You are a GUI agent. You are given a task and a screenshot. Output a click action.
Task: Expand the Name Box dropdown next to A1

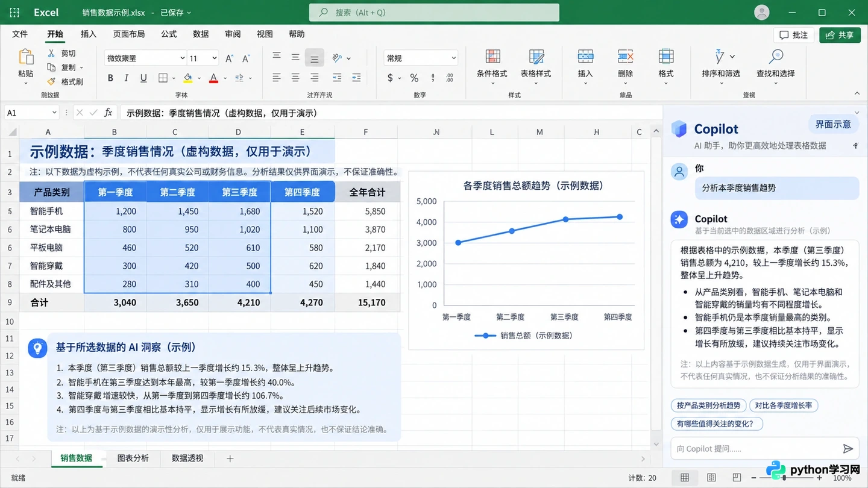(54, 113)
